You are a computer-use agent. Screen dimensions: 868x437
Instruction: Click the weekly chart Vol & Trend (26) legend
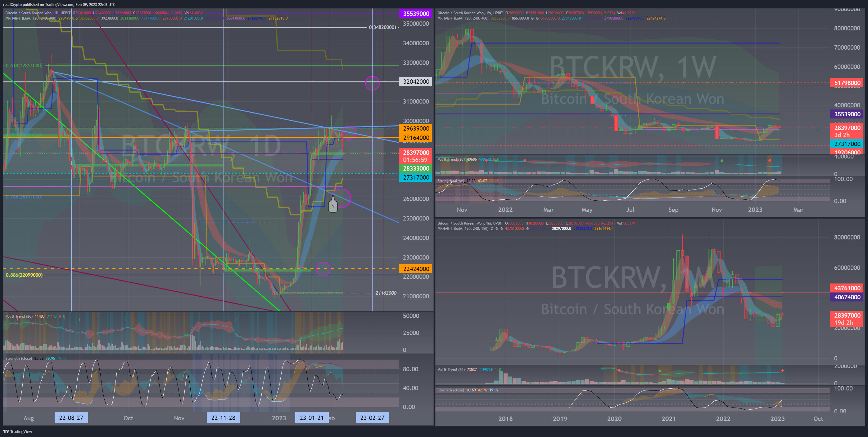(451, 159)
